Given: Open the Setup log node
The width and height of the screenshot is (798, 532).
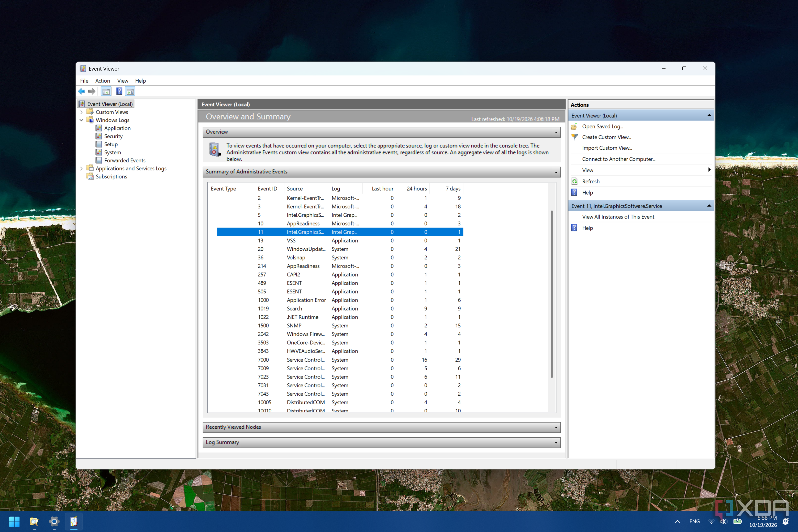Looking at the screenshot, I should click(110, 145).
